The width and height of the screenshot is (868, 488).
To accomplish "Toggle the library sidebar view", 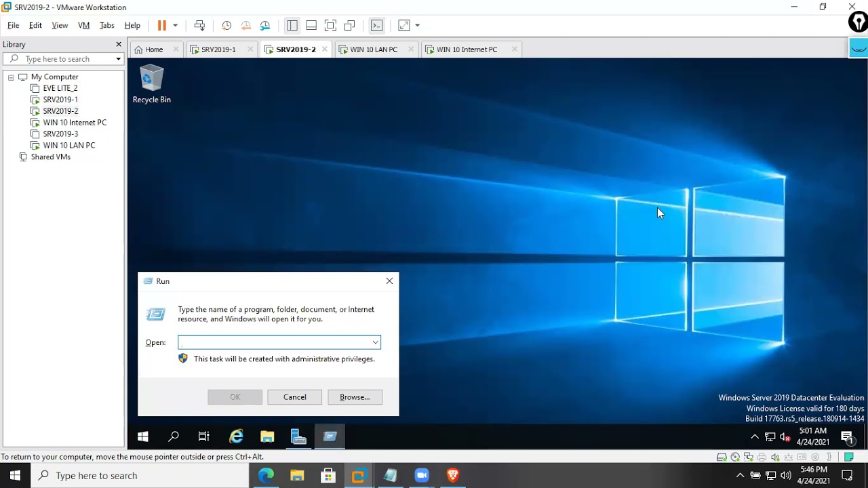I will (292, 26).
